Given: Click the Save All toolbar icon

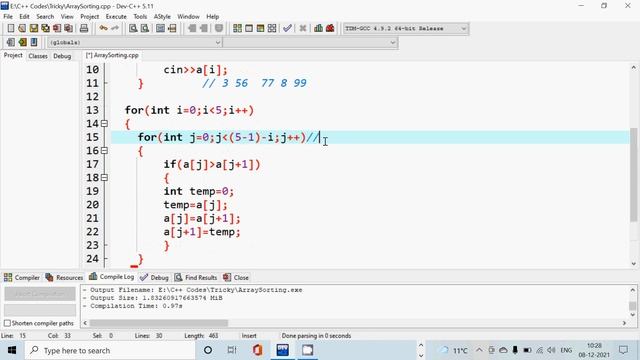Looking at the screenshot, I should [x=45, y=28].
